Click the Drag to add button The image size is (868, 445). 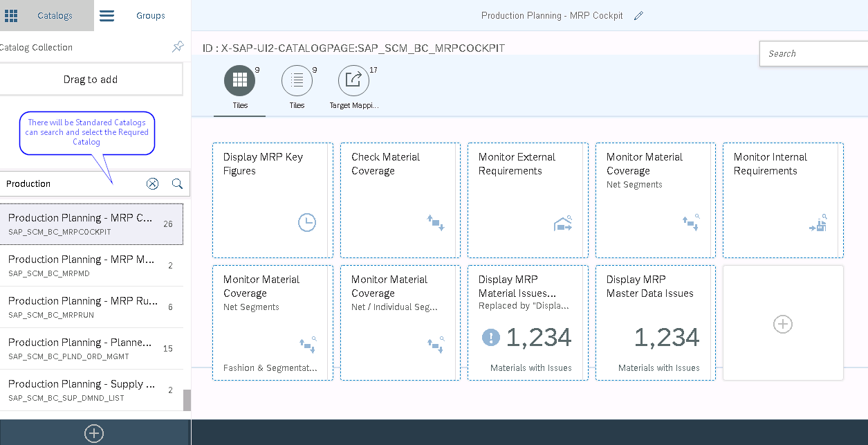[91, 80]
